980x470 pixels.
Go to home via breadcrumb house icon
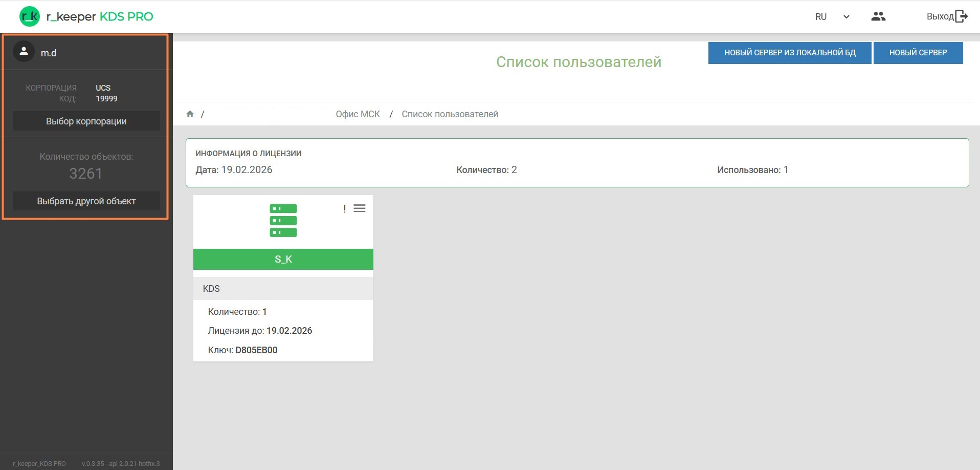pyautogui.click(x=190, y=114)
